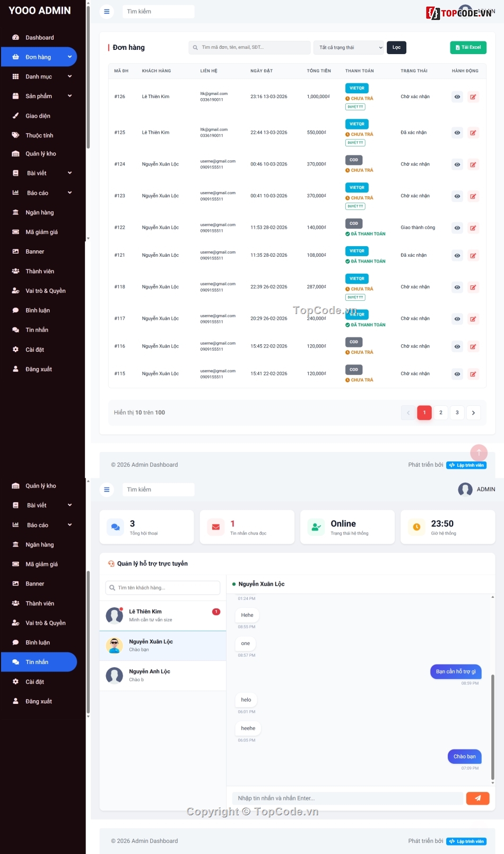The width and height of the screenshot is (504, 854).
Task: Edit order #126 with its red pencil icon
Action: pyautogui.click(x=473, y=97)
